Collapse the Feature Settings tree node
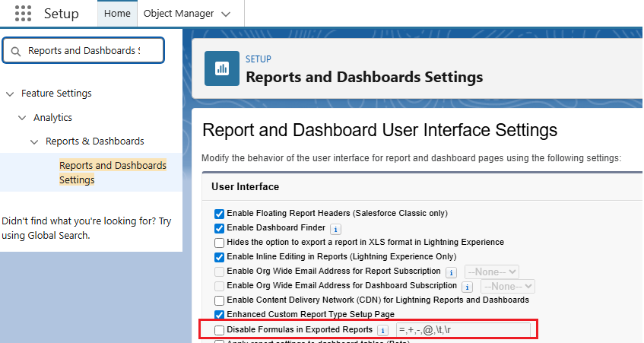The image size is (644, 343). click(x=10, y=94)
